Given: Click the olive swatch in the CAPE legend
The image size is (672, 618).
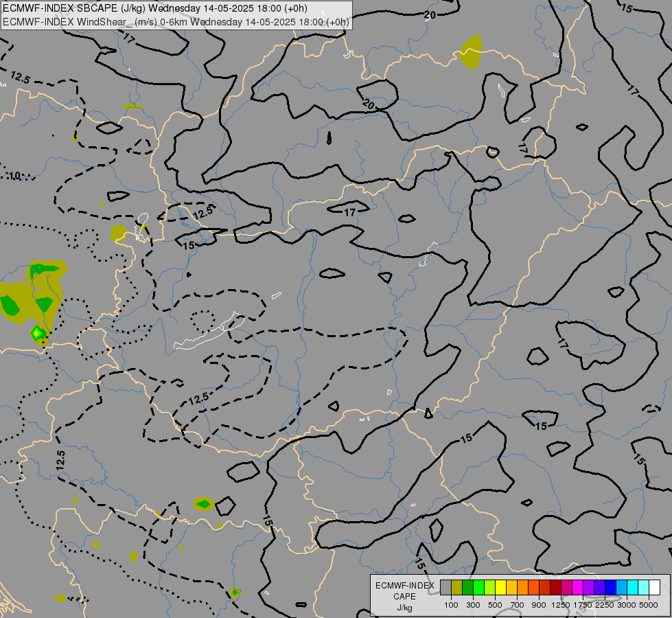Looking at the screenshot, I should pos(456,587).
